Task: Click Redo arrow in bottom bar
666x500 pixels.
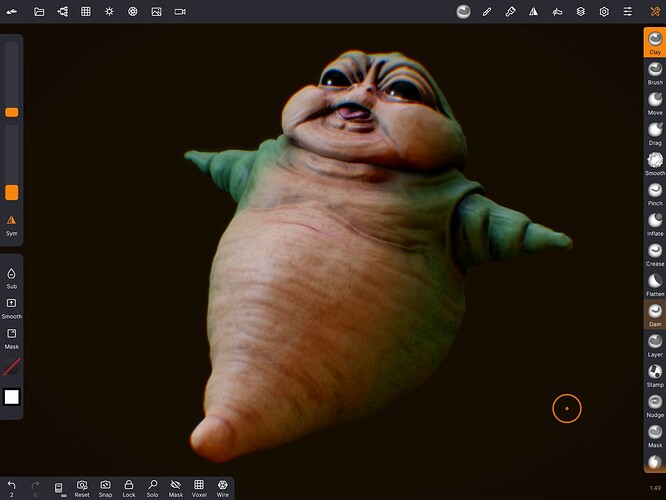Action: click(x=35, y=488)
